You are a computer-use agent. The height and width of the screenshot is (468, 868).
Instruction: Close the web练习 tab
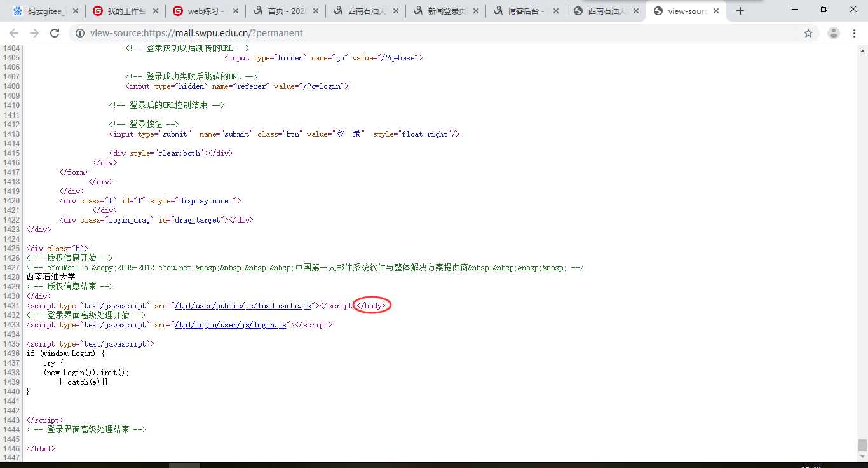click(236, 11)
